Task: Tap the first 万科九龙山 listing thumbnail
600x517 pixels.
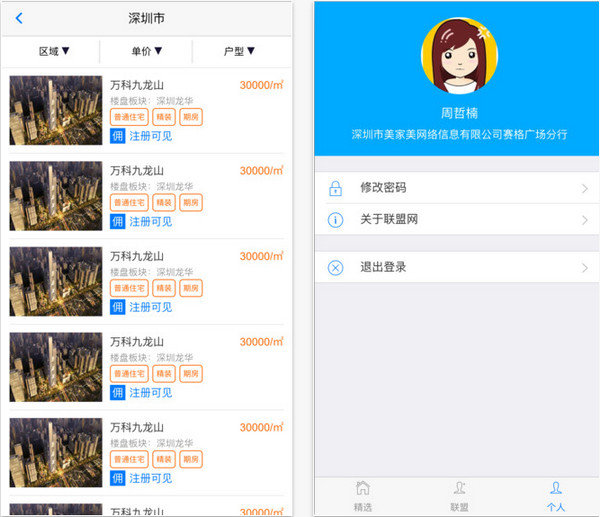Action: coord(56,111)
